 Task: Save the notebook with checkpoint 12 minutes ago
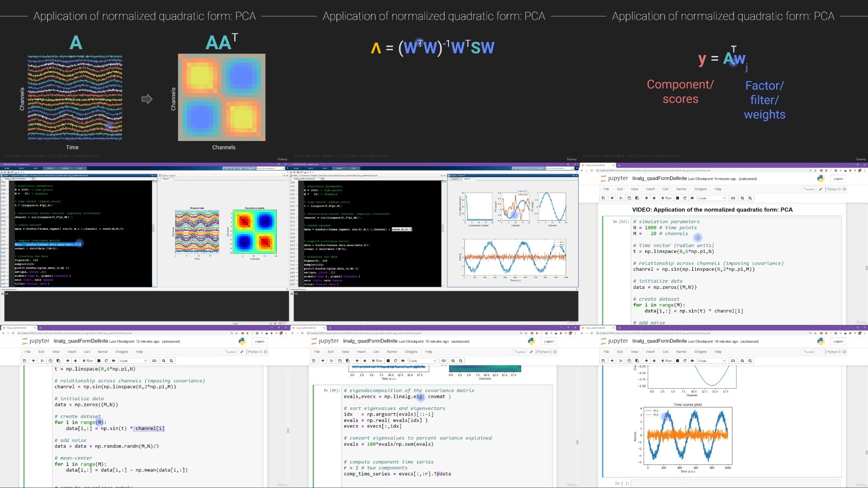(x=25, y=361)
